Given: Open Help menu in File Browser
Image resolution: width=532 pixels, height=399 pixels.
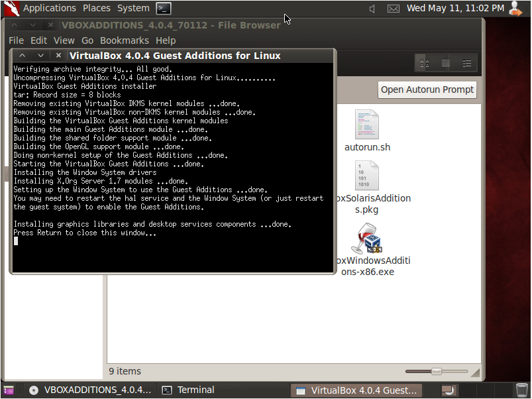Looking at the screenshot, I should 166,40.
